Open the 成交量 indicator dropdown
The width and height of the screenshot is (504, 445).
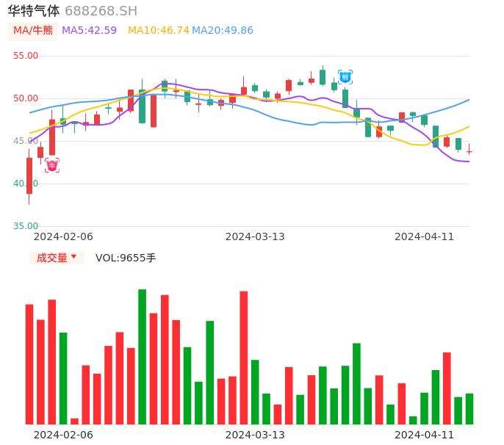coord(57,258)
